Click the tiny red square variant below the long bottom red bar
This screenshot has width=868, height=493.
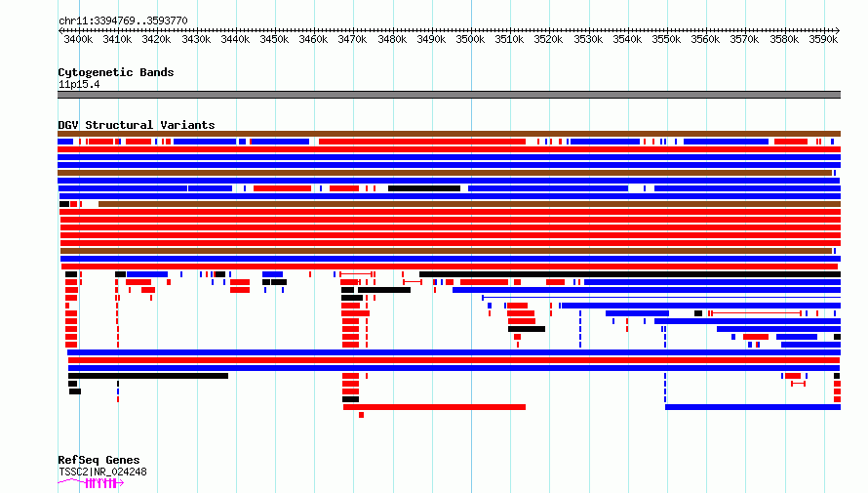[x=362, y=415]
